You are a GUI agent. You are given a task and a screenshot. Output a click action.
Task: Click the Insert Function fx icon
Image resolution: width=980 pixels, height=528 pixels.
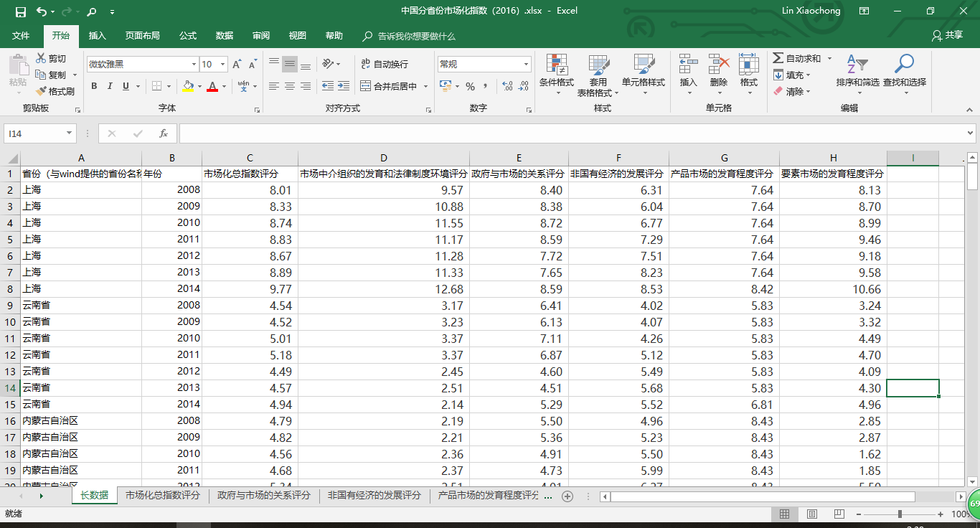164,133
